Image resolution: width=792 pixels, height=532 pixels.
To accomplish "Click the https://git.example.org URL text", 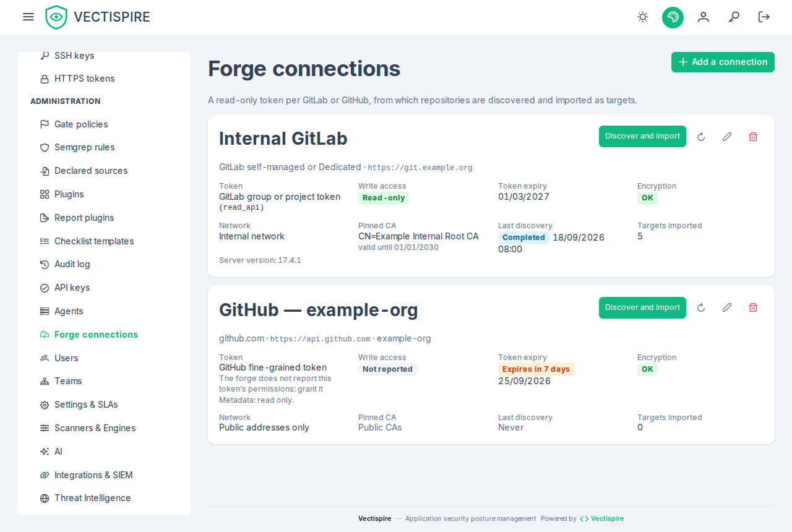I will 420,168.
